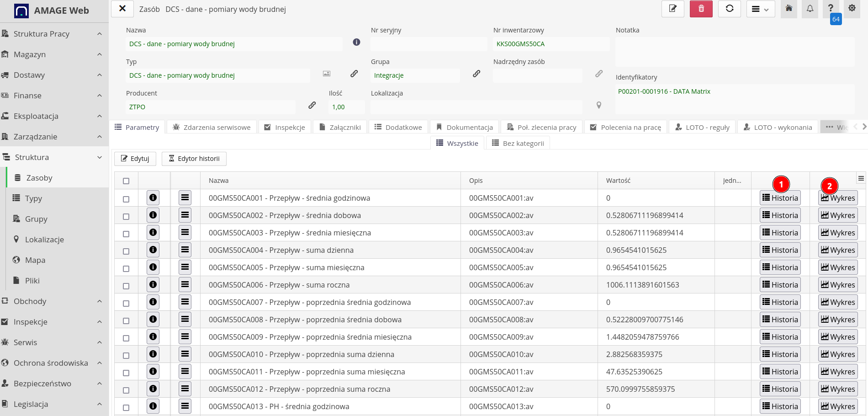Click the home icon in header
The image size is (868, 416).
(789, 9)
